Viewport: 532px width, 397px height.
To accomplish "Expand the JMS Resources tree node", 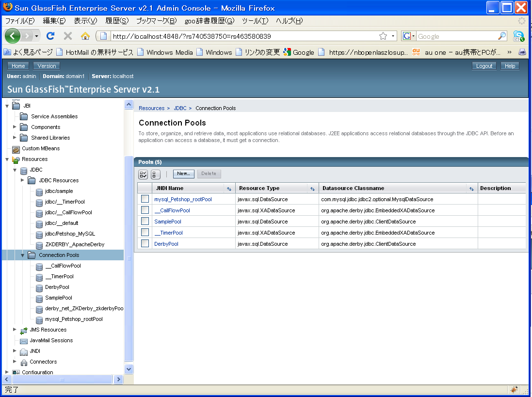I will (15, 330).
